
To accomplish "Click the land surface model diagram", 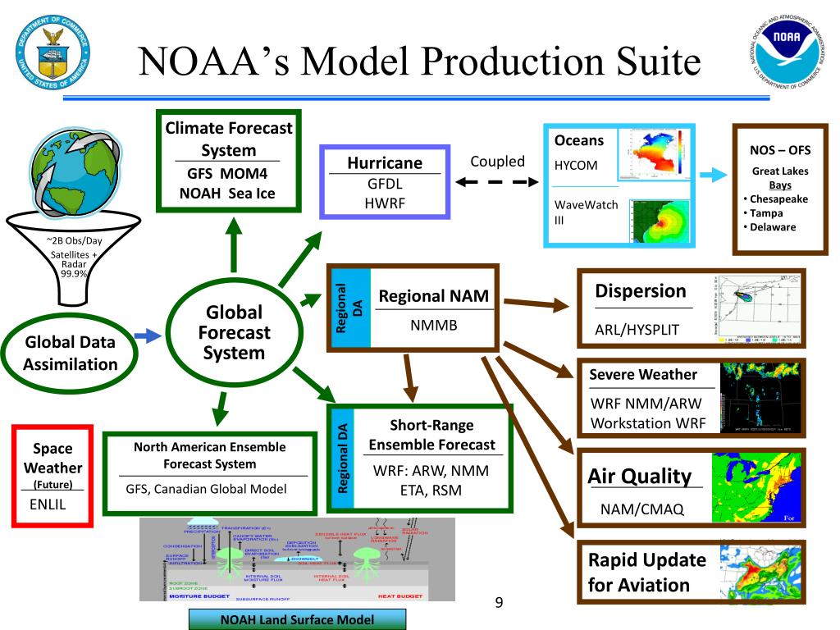I will point(297,559).
